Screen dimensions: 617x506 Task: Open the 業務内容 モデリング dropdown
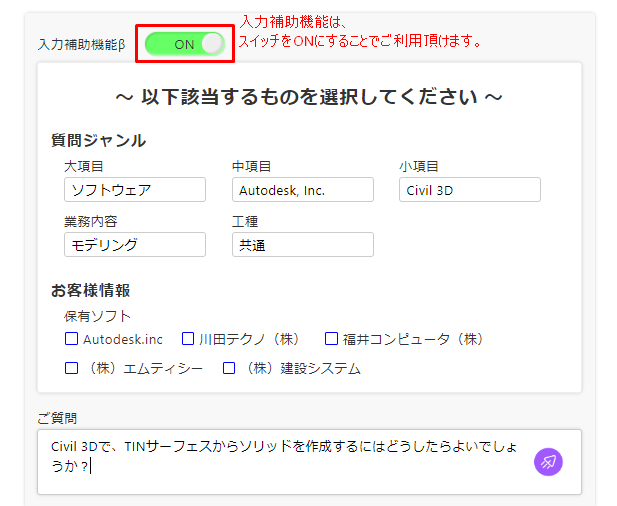[x=135, y=244]
